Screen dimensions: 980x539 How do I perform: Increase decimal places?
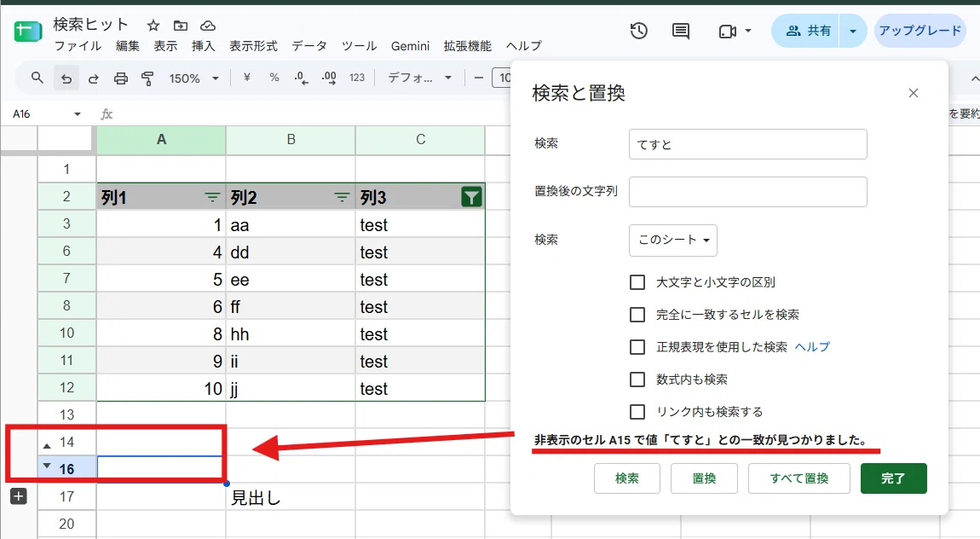(x=329, y=78)
